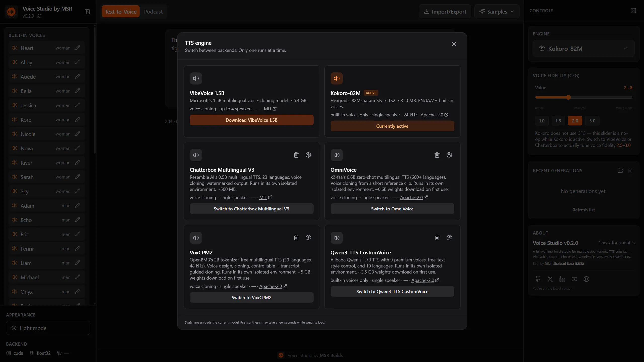Click the refresh icon beside v0.2.0
This screenshot has height=362, width=644.
[x=39, y=16]
